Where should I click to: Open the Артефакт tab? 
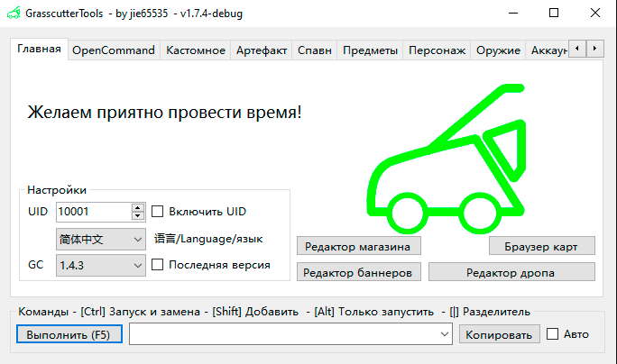262,50
